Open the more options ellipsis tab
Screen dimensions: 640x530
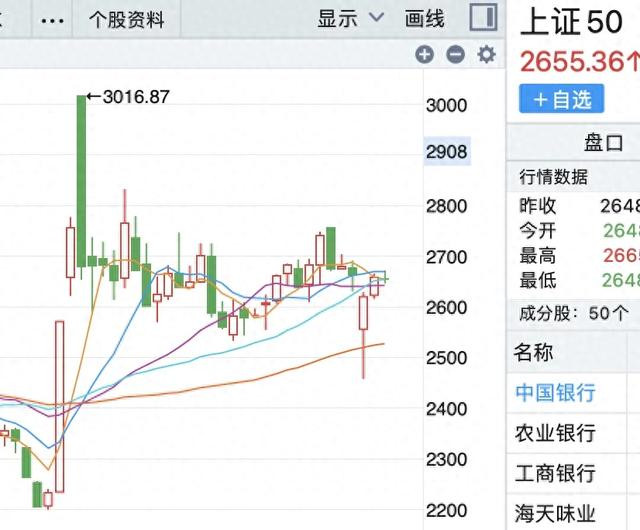[53, 20]
